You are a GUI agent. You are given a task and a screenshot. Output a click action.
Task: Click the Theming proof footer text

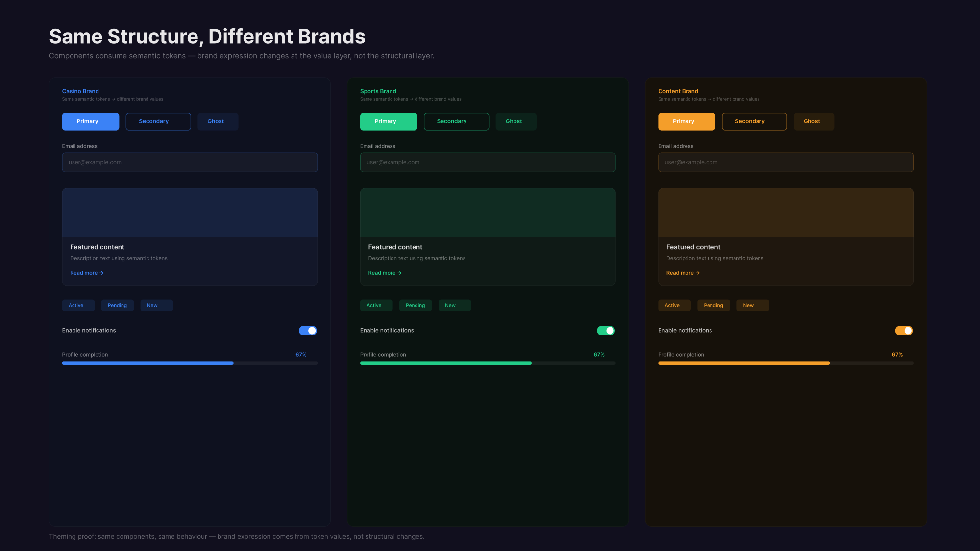coord(237,537)
